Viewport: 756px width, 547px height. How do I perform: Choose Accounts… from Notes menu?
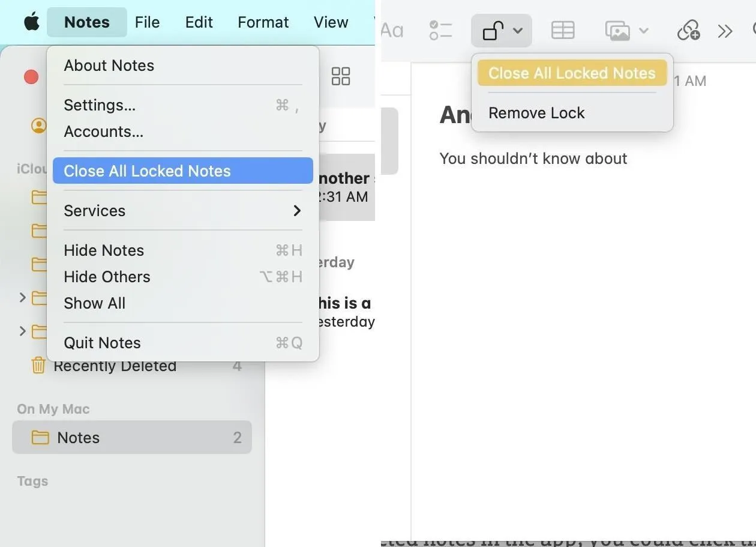(183, 131)
